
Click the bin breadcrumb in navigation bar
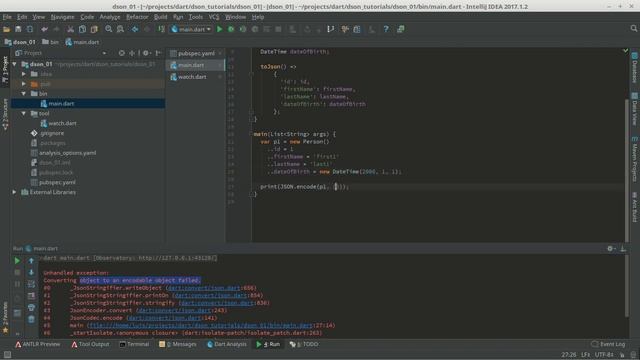[51, 42]
